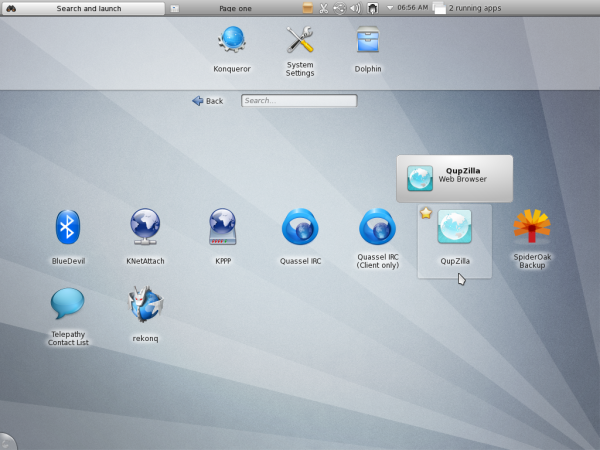Open the corner toolbox at bottom-left
The height and width of the screenshot is (450, 600).
[x=7, y=442]
